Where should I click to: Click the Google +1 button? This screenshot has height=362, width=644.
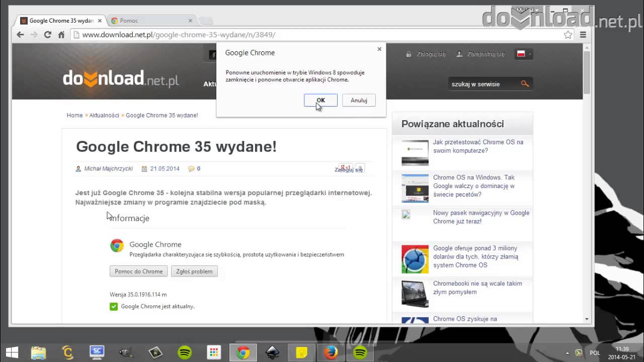[x=345, y=167]
